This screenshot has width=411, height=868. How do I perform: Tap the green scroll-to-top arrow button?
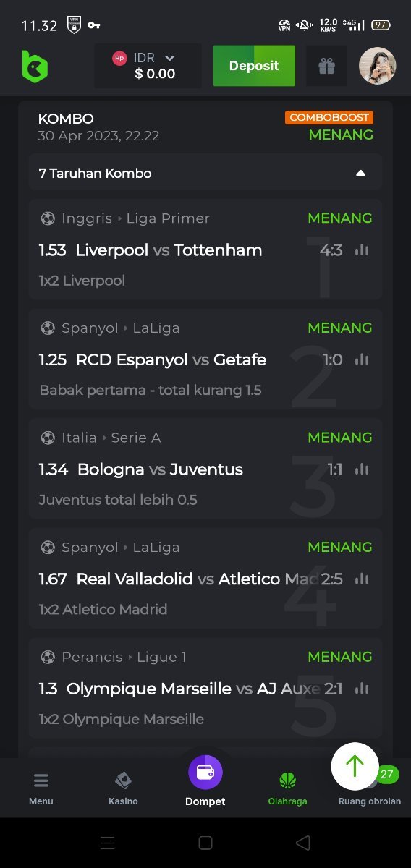coord(355,766)
